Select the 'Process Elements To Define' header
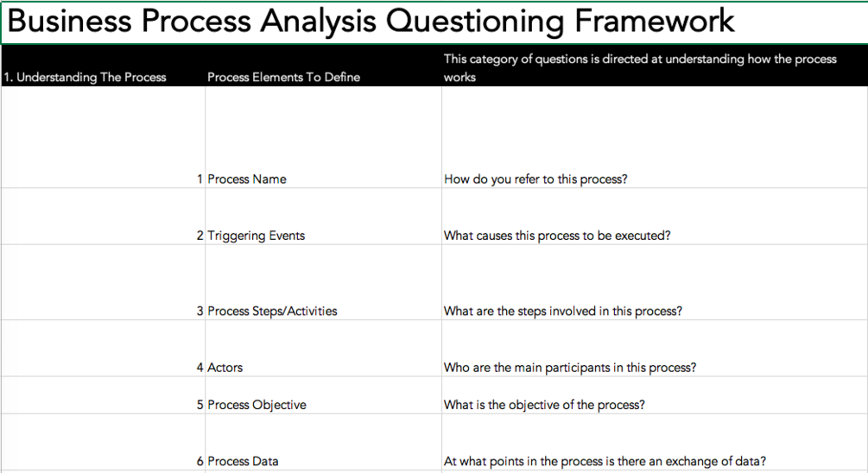The image size is (868, 473). 283,77
